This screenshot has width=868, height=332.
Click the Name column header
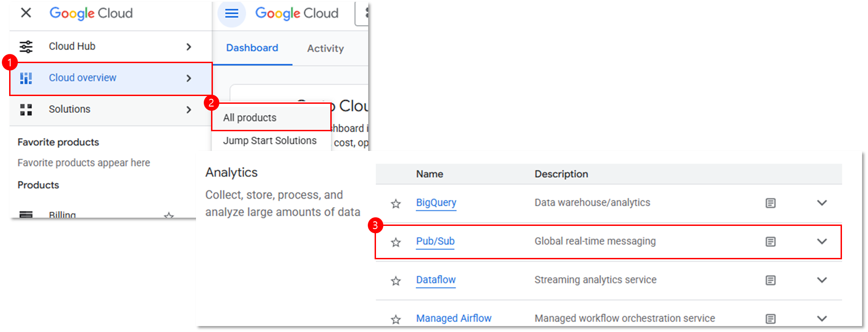pyautogui.click(x=429, y=174)
